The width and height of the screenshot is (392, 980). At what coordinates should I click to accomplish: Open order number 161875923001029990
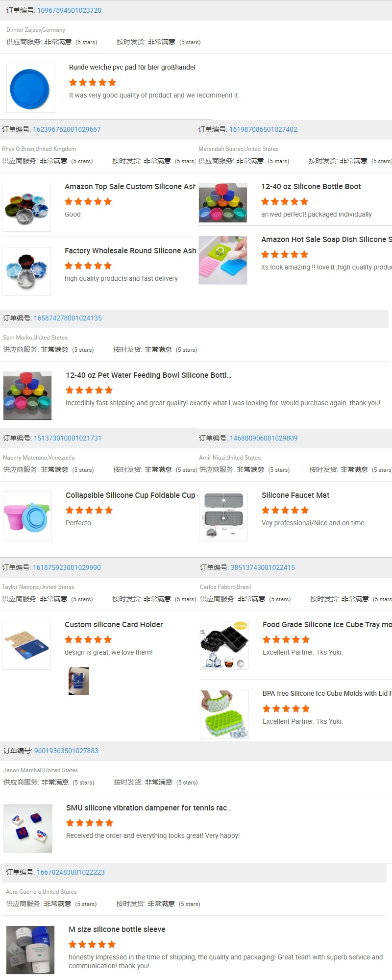pyautogui.click(x=67, y=567)
